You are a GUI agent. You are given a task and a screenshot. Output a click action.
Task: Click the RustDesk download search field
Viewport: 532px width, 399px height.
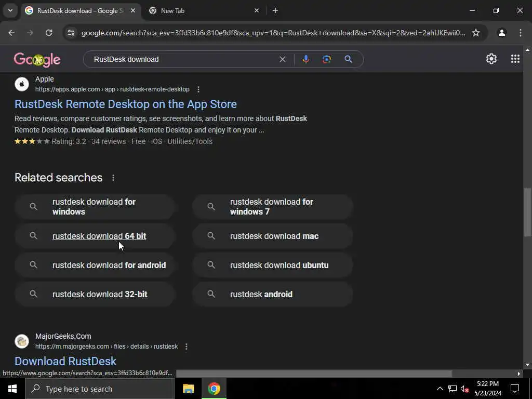click(x=183, y=59)
